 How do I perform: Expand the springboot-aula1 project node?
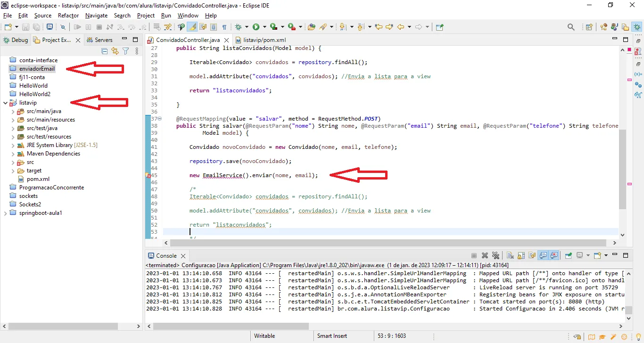[5, 213]
